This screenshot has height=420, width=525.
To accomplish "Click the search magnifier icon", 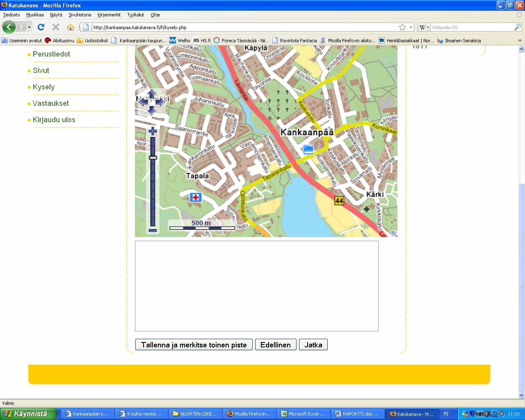I will click(518, 27).
